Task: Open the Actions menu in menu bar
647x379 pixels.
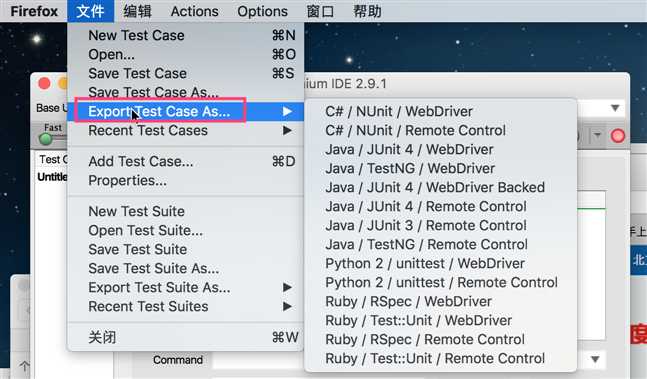Action: coord(194,11)
